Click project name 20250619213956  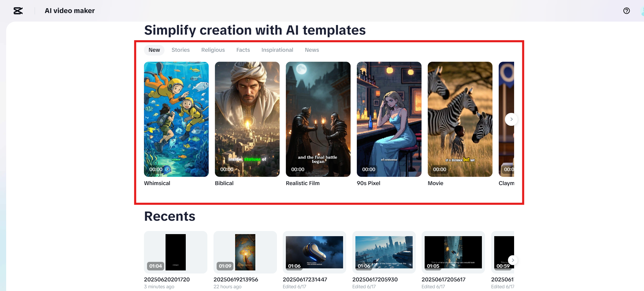[x=236, y=280]
